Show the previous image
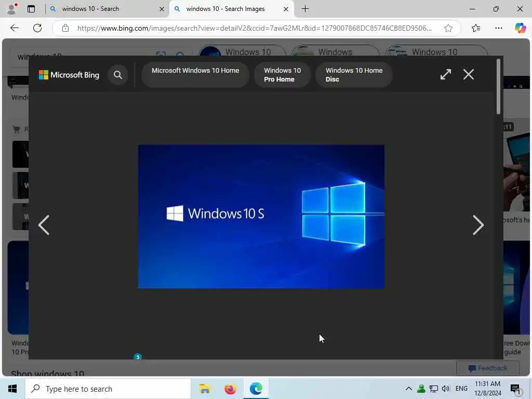532x399 pixels. [44, 225]
